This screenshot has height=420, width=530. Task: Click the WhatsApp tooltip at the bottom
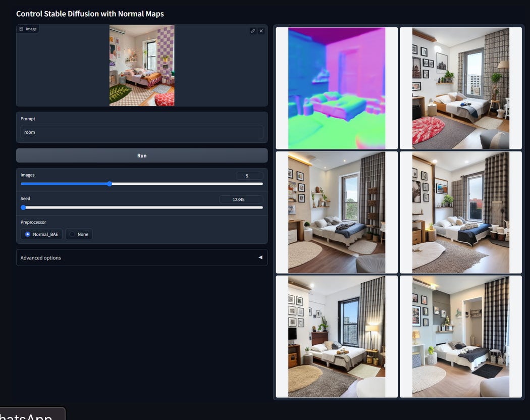(32, 414)
